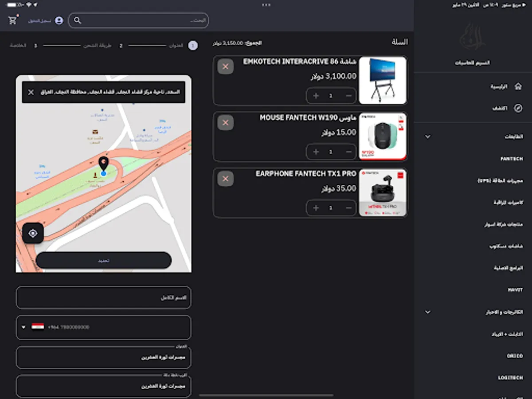Click the full name input field
Screen dimensions: 532x399
(x=104, y=297)
